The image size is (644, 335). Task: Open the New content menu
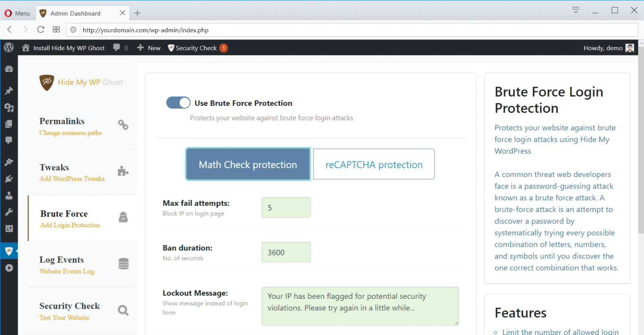pos(149,48)
